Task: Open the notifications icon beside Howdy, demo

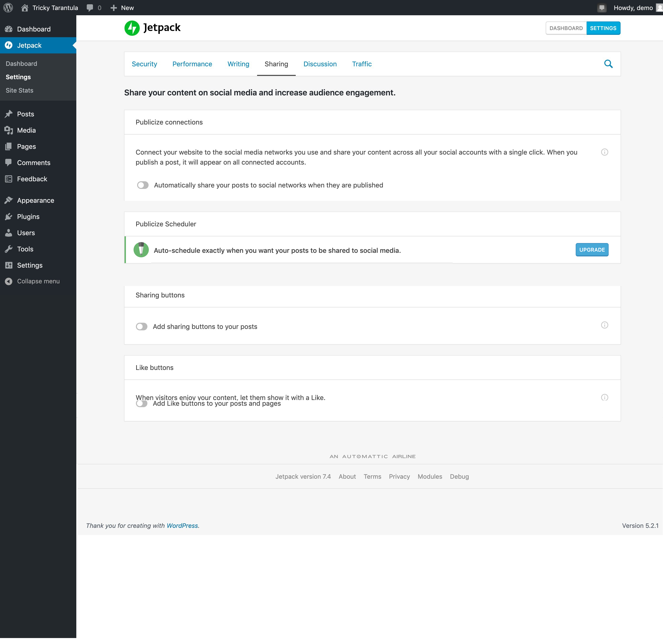Action: click(602, 7)
